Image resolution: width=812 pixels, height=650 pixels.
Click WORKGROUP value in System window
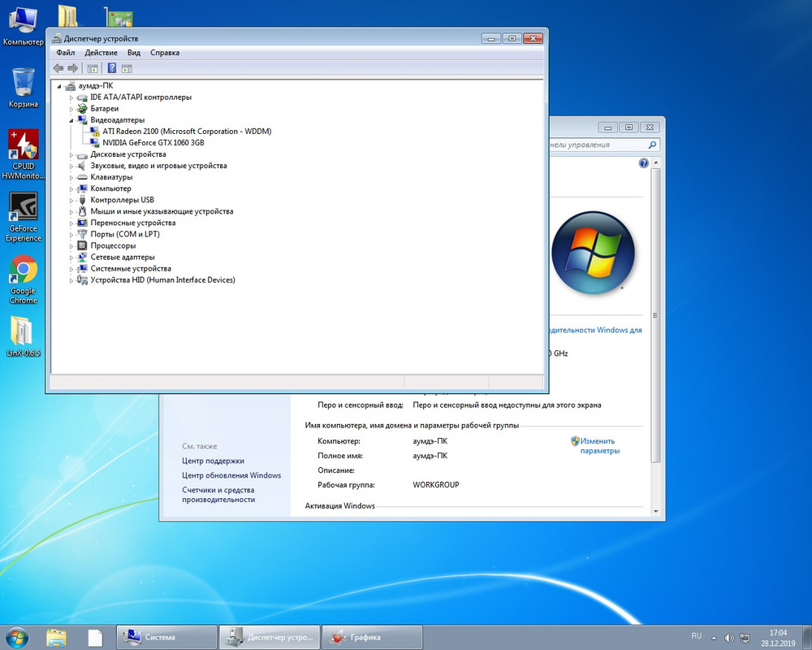436,484
